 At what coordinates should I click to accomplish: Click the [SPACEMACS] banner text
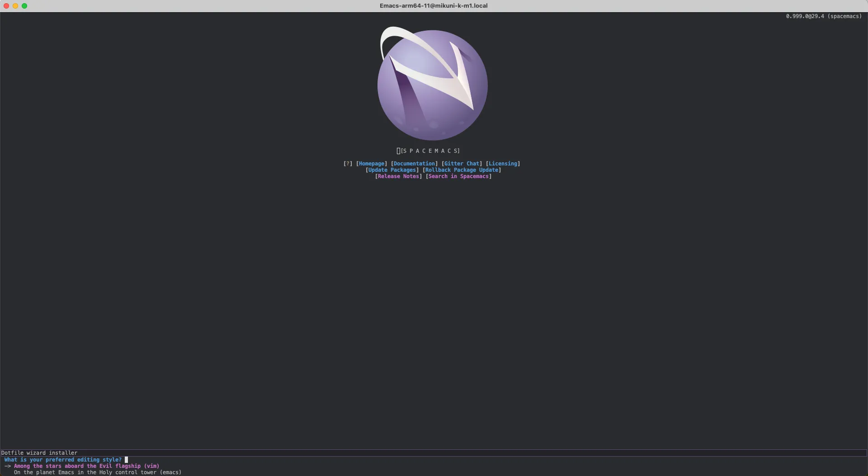tap(428, 151)
